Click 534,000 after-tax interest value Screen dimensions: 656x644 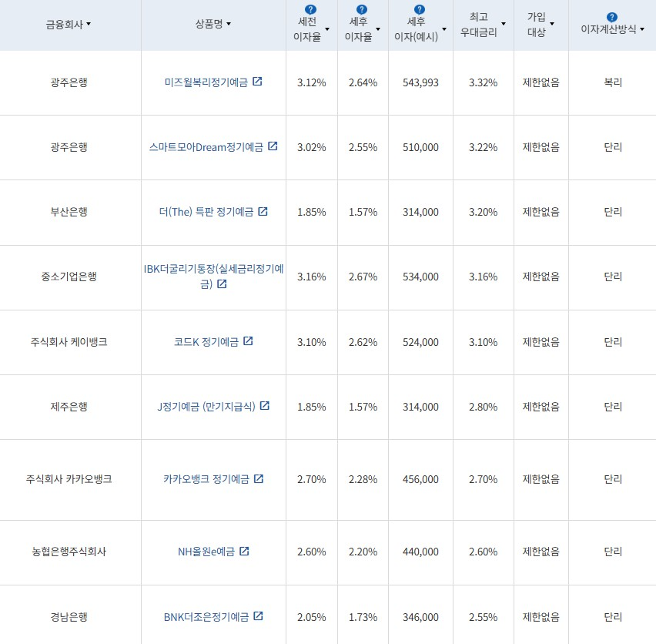pos(420,277)
